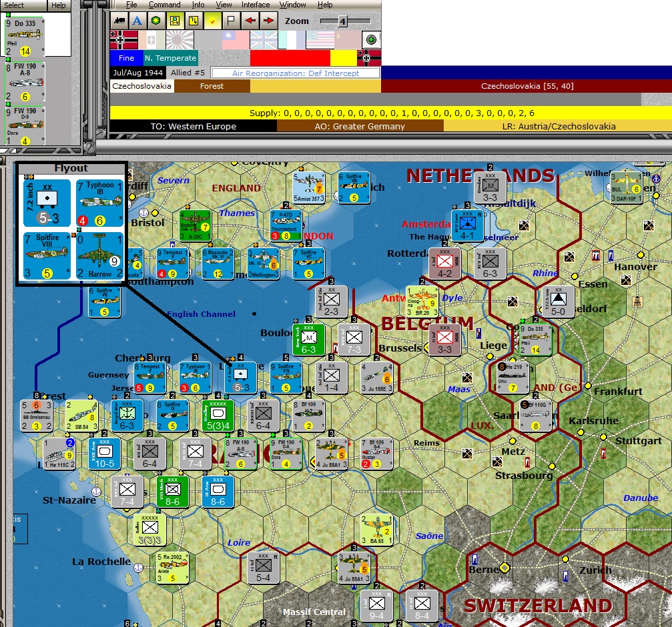Open the Help menu in main menu bar

coord(325,5)
